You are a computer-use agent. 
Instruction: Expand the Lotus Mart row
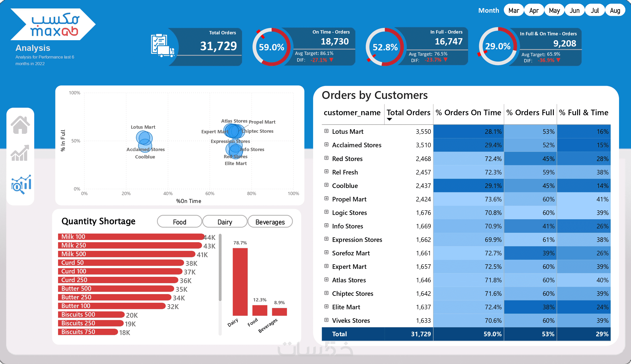pyautogui.click(x=326, y=131)
